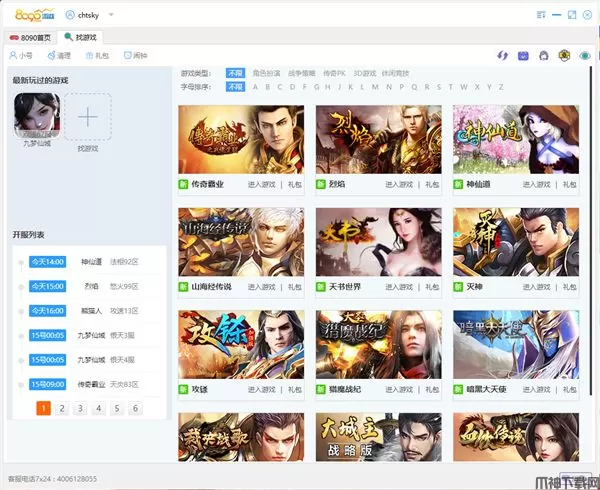
Task: Select 不限 in the 游戏类型 row
Action: click(x=235, y=73)
